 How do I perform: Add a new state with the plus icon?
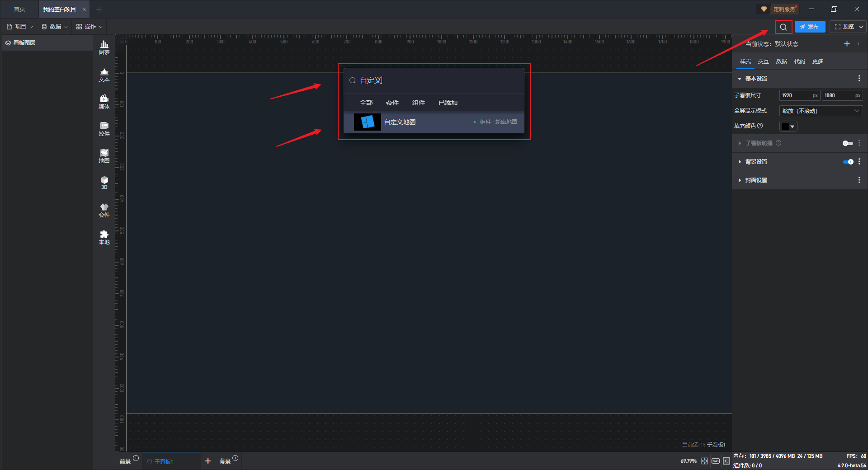click(x=847, y=44)
